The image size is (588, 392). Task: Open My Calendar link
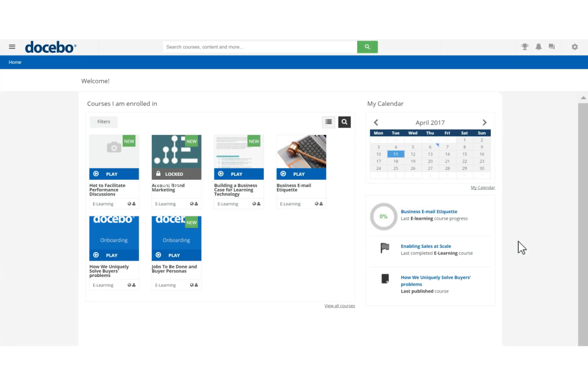pyautogui.click(x=483, y=187)
